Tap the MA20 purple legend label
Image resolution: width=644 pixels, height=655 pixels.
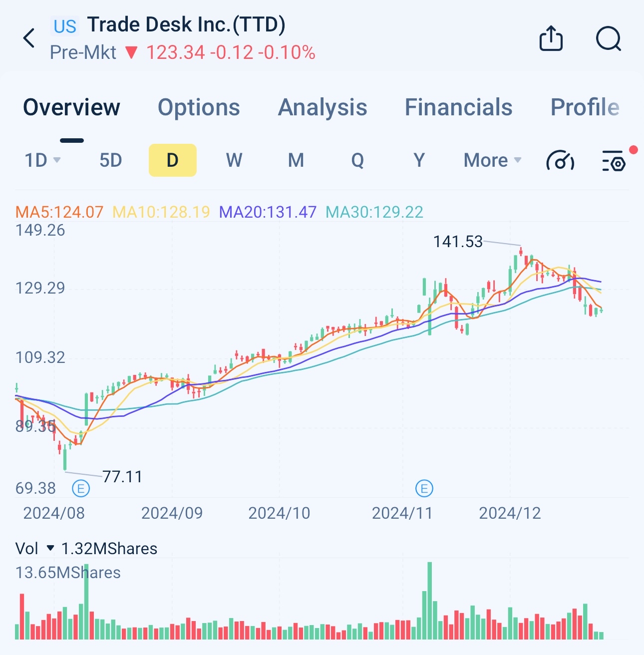(268, 212)
